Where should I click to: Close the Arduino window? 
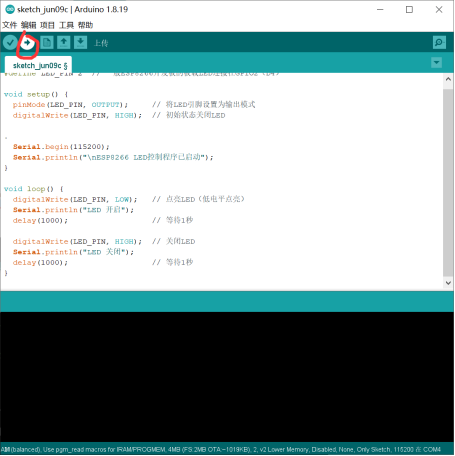tap(439, 10)
